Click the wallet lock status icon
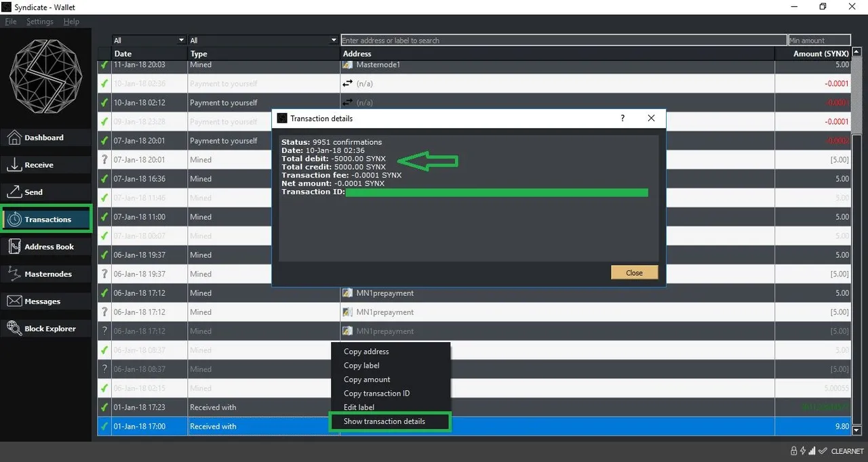The width and height of the screenshot is (868, 462). coord(793,450)
